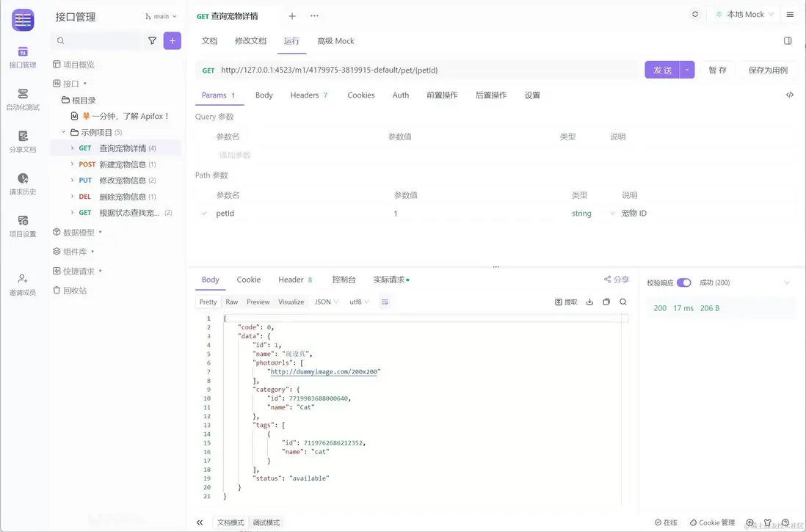Open 邀请成员 in the left sidebar
Screen dimensions: 806x532
coord(23,285)
